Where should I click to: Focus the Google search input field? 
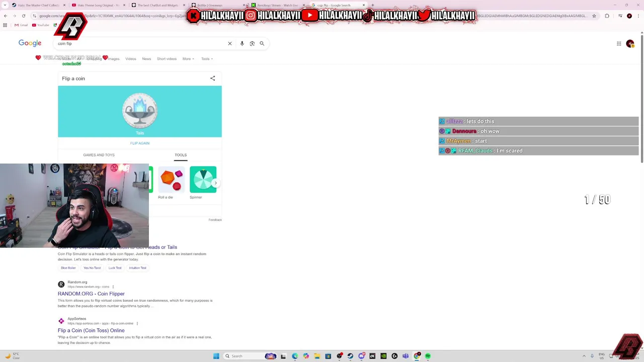point(141,44)
